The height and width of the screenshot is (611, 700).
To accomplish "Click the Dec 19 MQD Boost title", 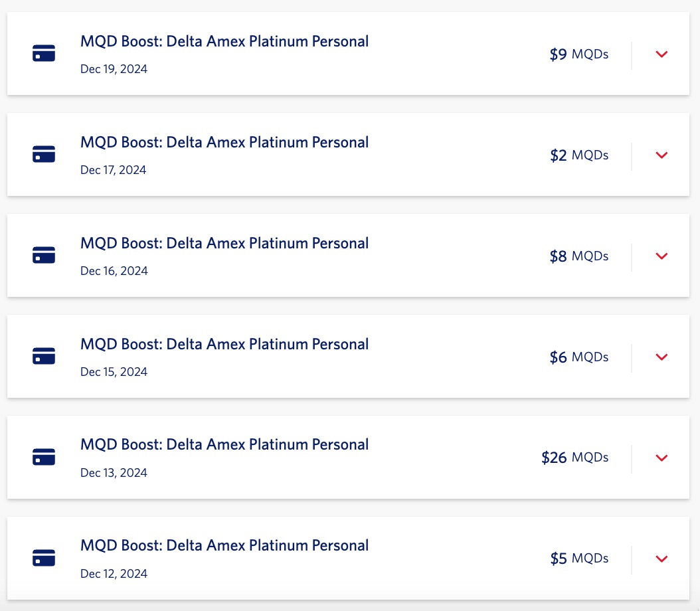I will [224, 41].
